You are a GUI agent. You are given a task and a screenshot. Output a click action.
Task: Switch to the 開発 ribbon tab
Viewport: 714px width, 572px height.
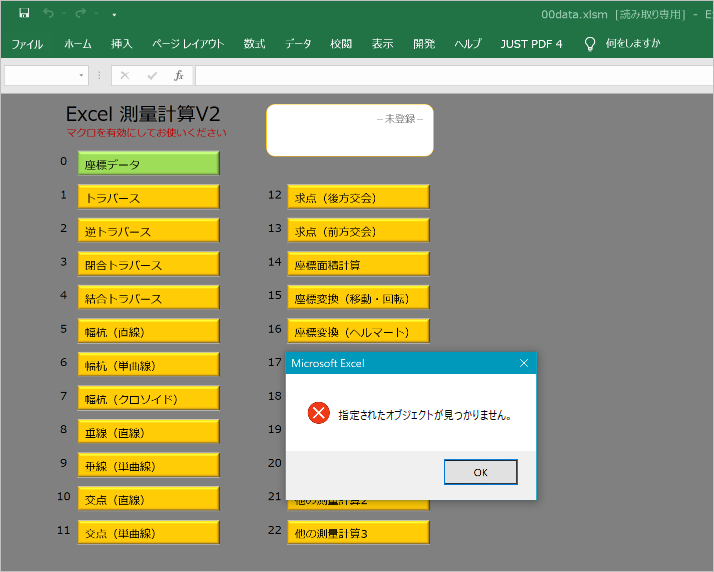coord(424,44)
